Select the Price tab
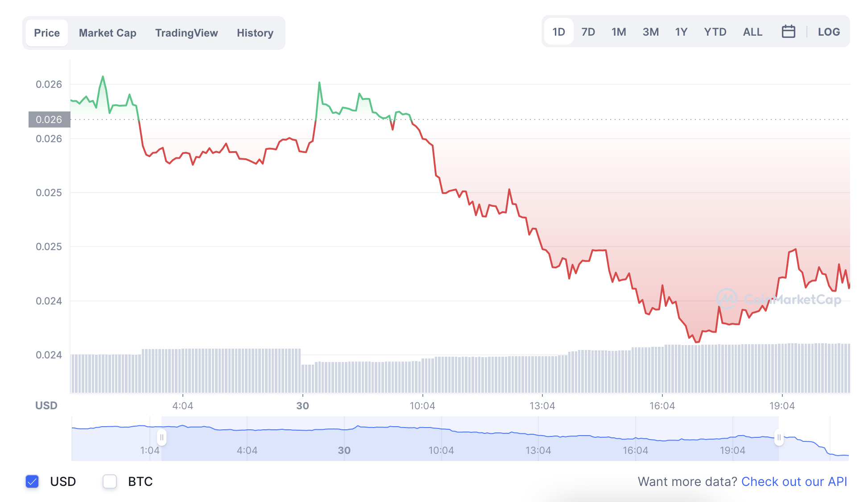This screenshot has height=502, width=868. point(47,33)
